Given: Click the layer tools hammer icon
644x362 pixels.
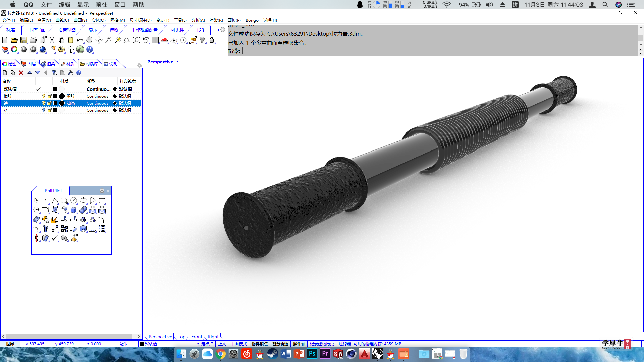Looking at the screenshot, I should (x=70, y=73).
